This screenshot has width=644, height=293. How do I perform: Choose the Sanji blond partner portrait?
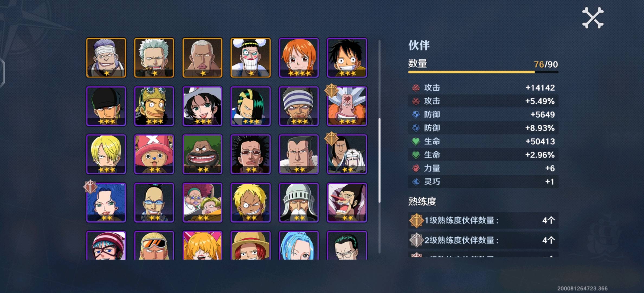pos(106,154)
